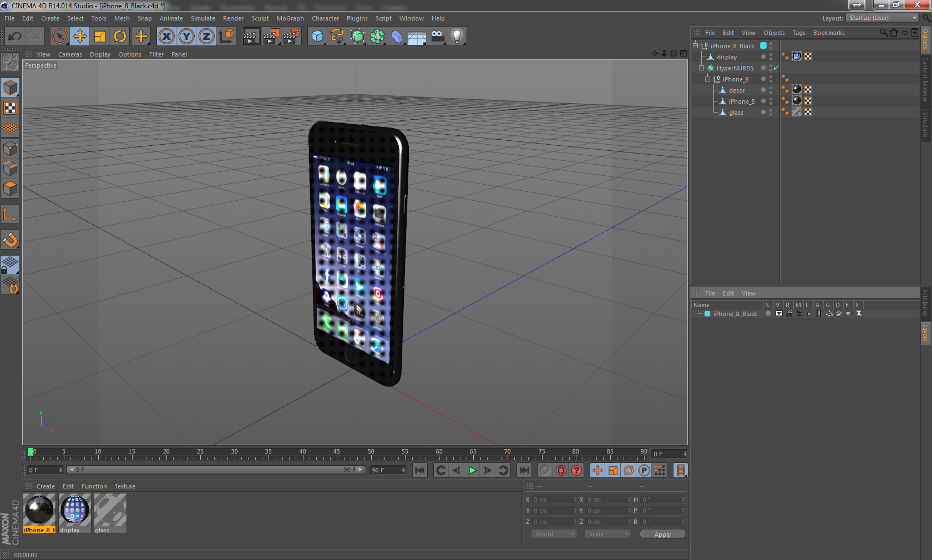Toggle the snap magnet icon
Image resolution: width=932 pixels, height=560 pixels.
tap(11, 240)
